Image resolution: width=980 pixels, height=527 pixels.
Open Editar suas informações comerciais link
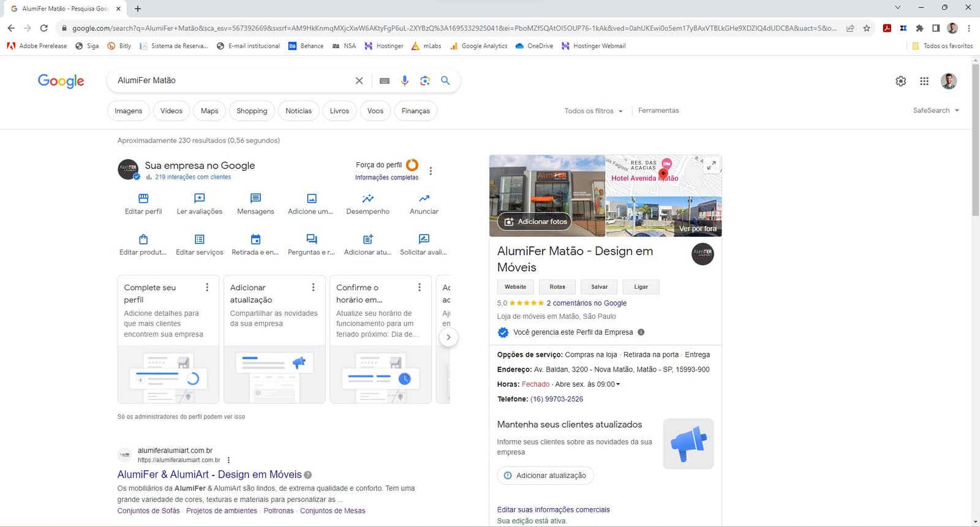(x=554, y=510)
